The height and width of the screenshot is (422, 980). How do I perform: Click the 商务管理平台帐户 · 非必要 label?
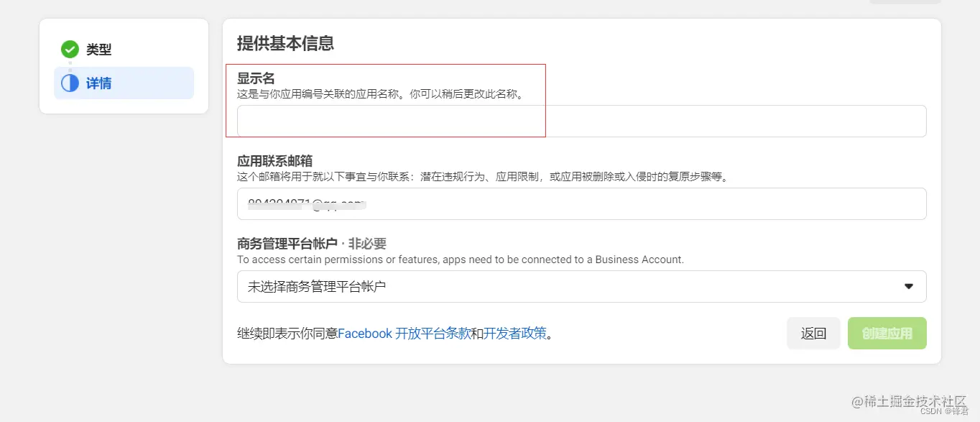312,244
